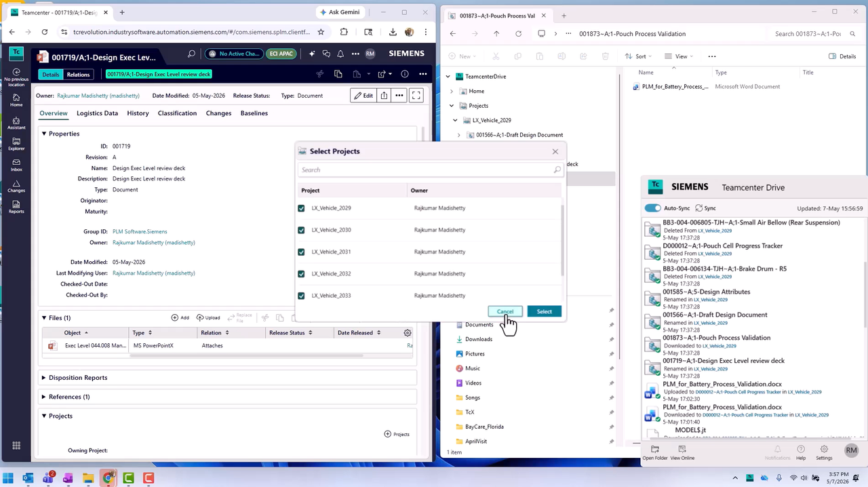
Task: Open the apps grid launcher in Teamcenter sidebar
Action: [x=16, y=446]
